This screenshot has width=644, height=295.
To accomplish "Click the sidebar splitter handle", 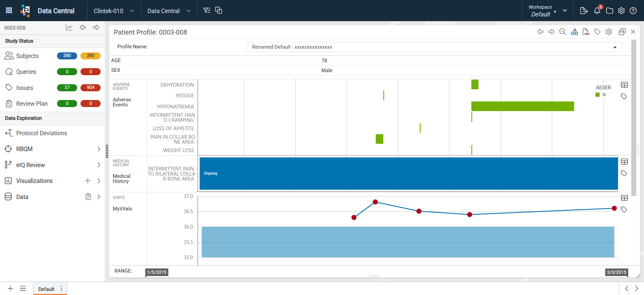I will 107,151.
